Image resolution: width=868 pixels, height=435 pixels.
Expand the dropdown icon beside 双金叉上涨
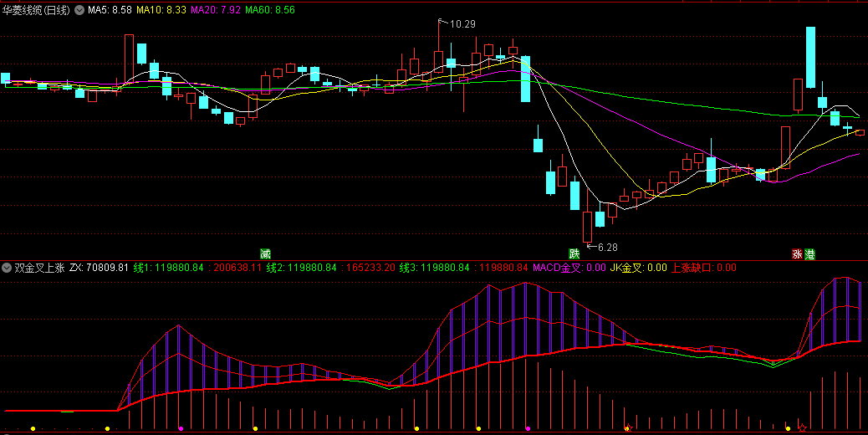(x=7, y=268)
